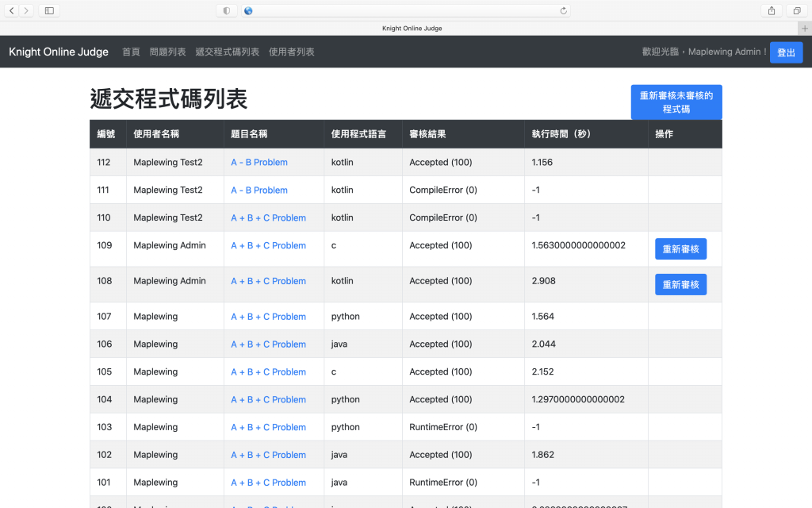
Task: Click the 使用者名稱 column header
Action: (x=175, y=134)
